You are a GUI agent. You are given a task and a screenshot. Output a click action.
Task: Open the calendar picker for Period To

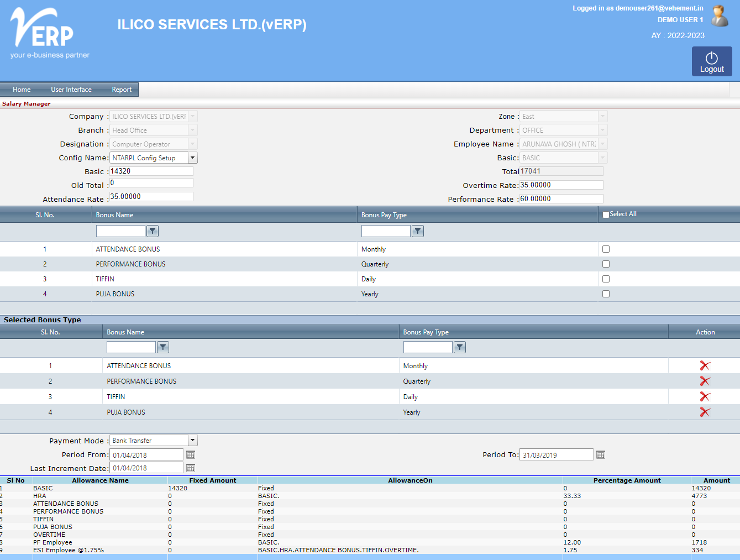click(x=601, y=454)
